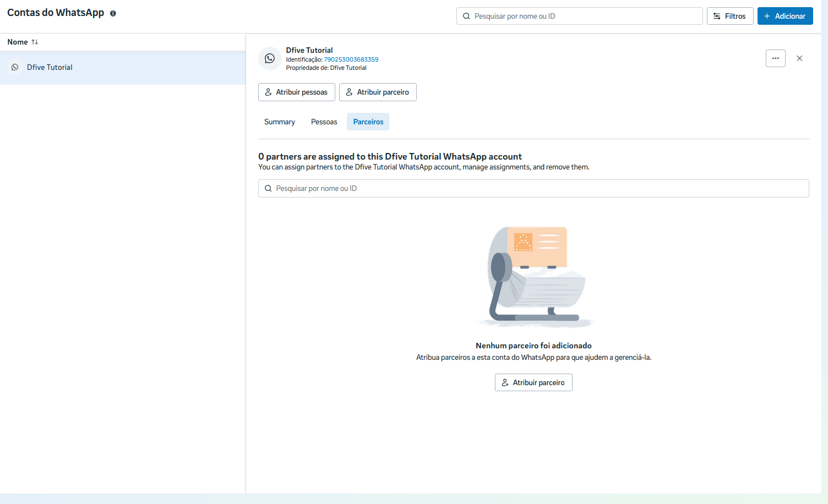The width and height of the screenshot is (828, 504).
Task: Click the magnifier icon in partners search field
Action: point(268,188)
